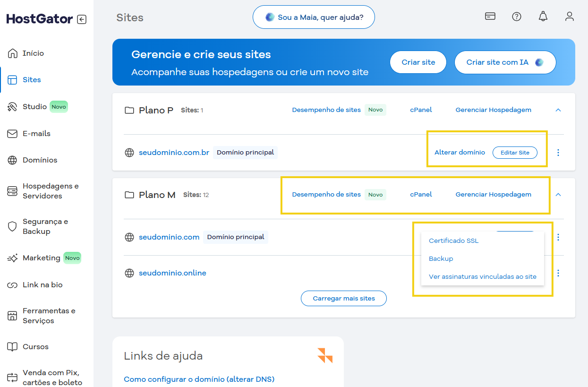Click the Cursos book icon
The image size is (588, 387).
click(x=13, y=347)
